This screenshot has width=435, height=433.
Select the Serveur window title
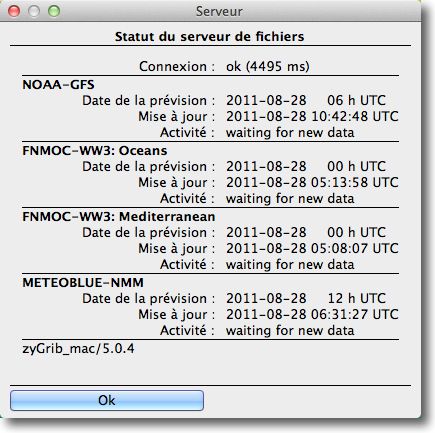(219, 11)
